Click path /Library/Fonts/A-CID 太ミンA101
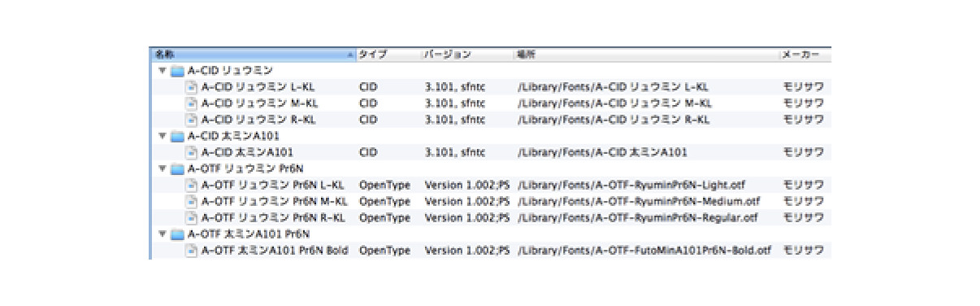Viewport: 980px width, 306px height. tap(602, 152)
